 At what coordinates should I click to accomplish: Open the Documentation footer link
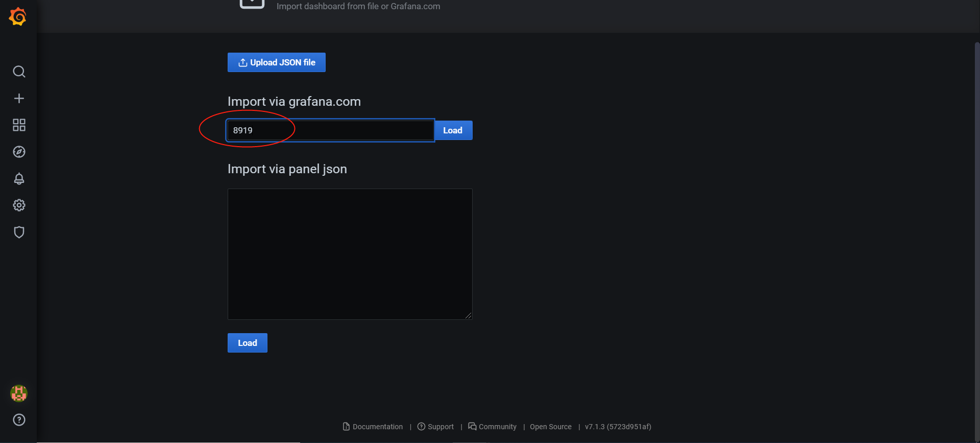373,427
